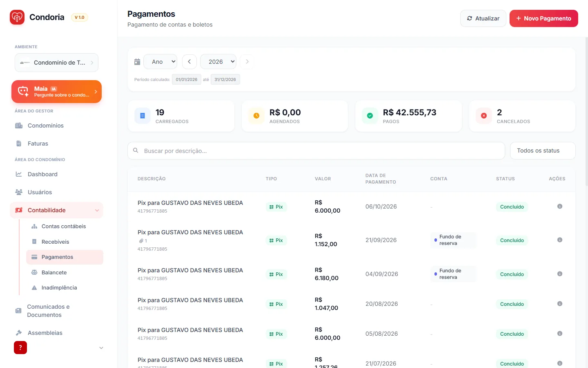Open Comunicados e Documentos

point(56,311)
